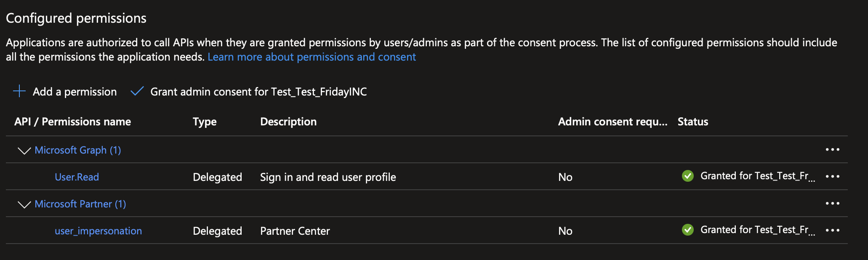Open the Microsoft Partner (1) API link
This screenshot has width=868, height=260.
pos(80,204)
